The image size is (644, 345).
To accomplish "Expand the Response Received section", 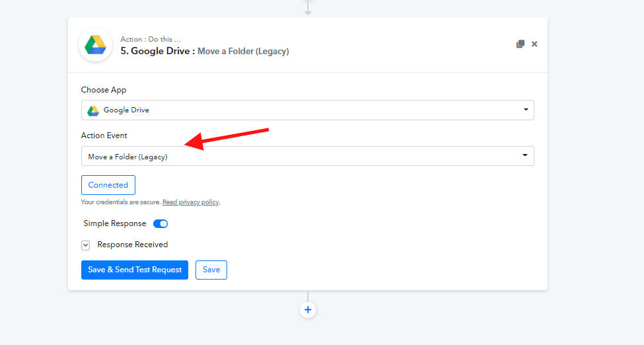I will (85, 245).
